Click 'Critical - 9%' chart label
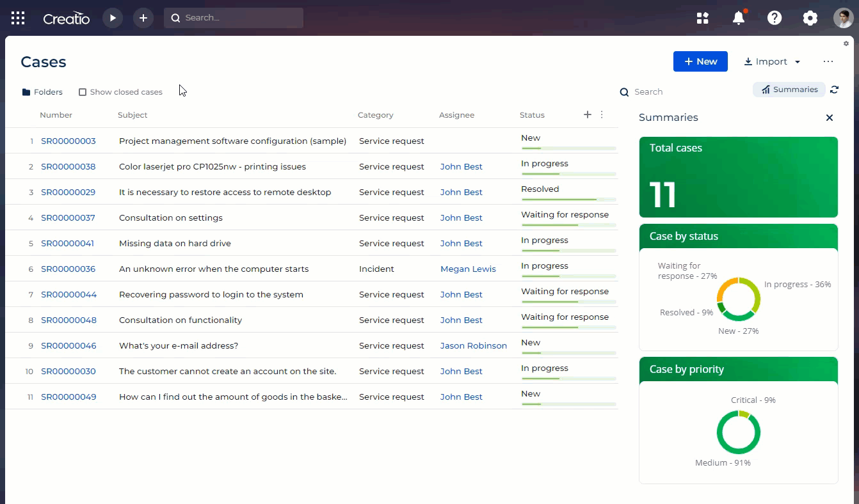Screen dimensions: 859x504 (x=753, y=400)
